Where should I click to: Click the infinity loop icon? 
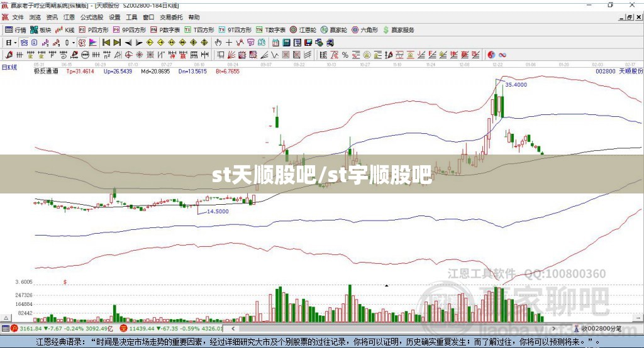pyautogui.click(x=502, y=55)
